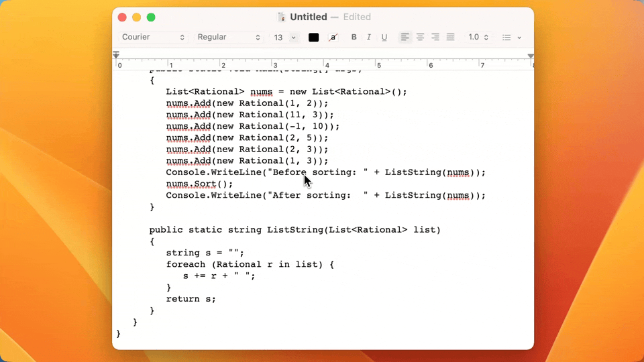The width and height of the screenshot is (644, 362).
Task: Click the ListString method declaration line
Action: click(x=295, y=230)
